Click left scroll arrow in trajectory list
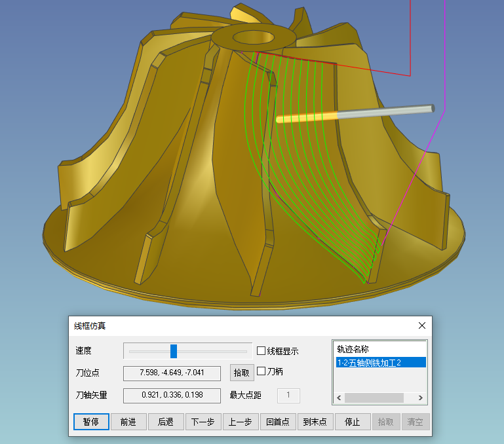 point(339,398)
